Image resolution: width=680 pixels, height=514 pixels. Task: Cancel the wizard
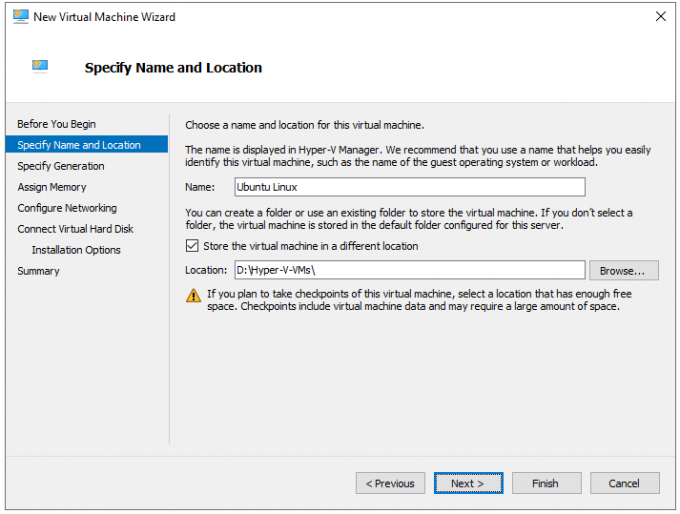tap(624, 483)
